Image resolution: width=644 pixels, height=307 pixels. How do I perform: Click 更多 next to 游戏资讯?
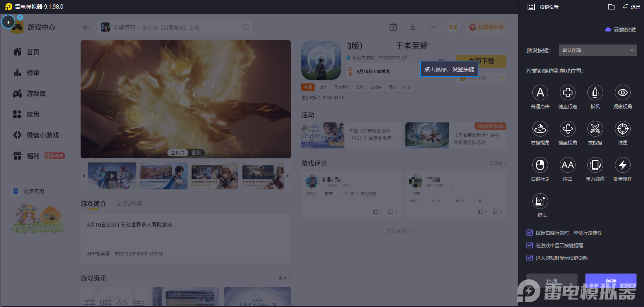[x=285, y=278]
